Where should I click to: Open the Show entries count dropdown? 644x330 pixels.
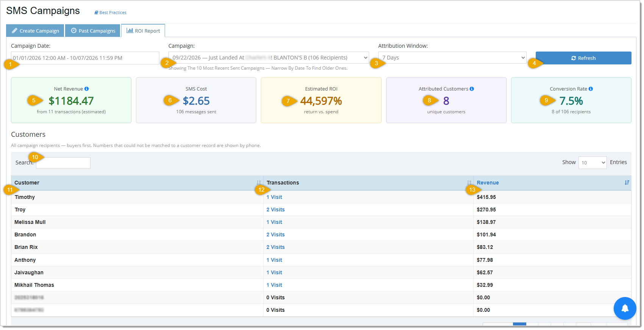point(593,163)
